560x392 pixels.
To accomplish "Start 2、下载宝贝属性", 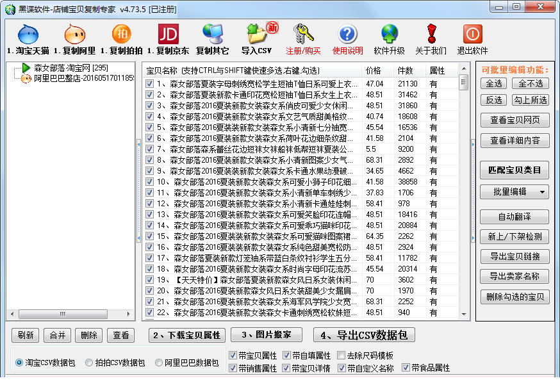I will (187, 335).
